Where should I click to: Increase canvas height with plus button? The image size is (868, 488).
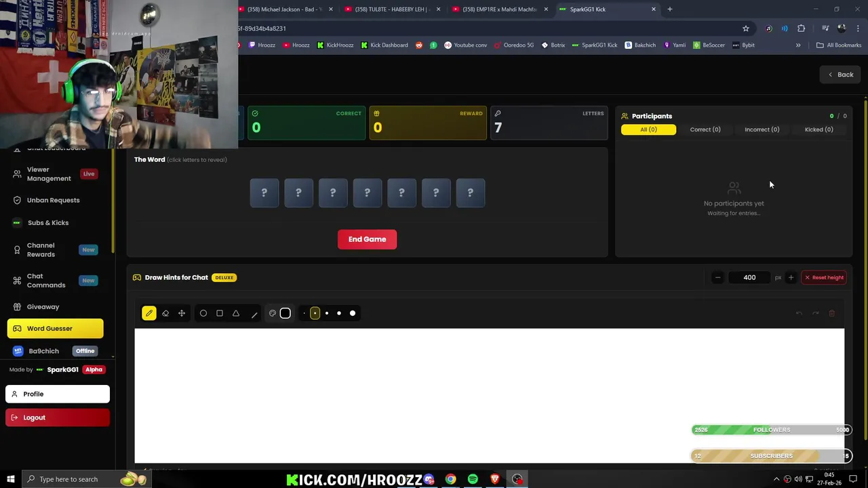tap(791, 277)
